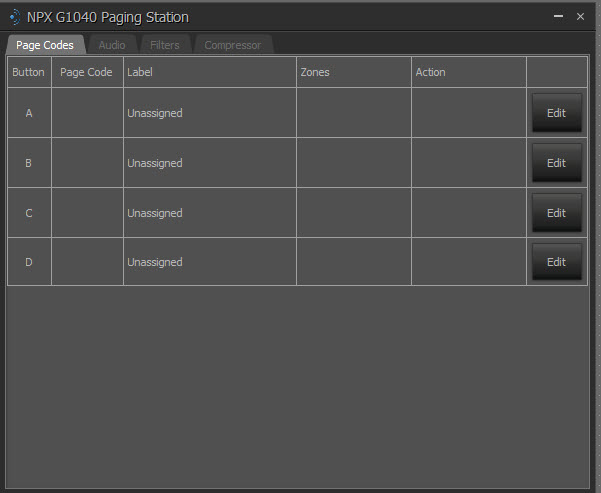Click the Zones cell for button D
The image size is (601, 493).
(x=353, y=262)
